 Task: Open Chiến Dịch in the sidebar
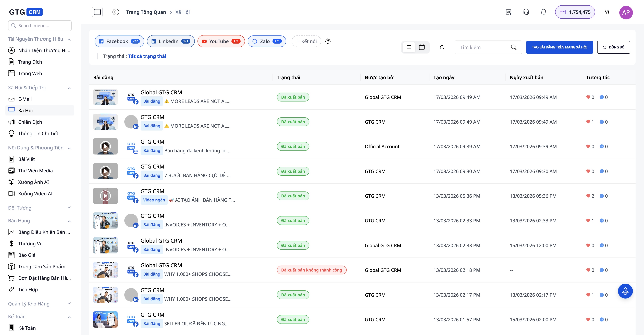pyautogui.click(x=30, y=122)
